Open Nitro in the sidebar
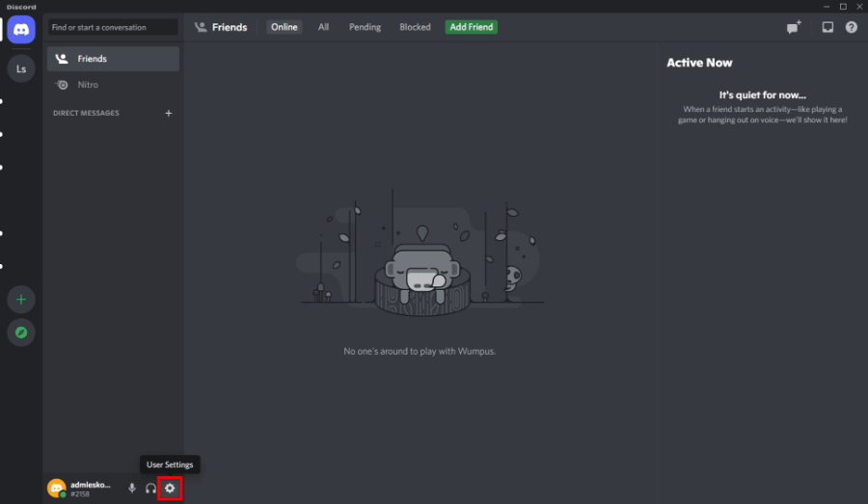Screen dimensions: 868x504 [113, 85]
